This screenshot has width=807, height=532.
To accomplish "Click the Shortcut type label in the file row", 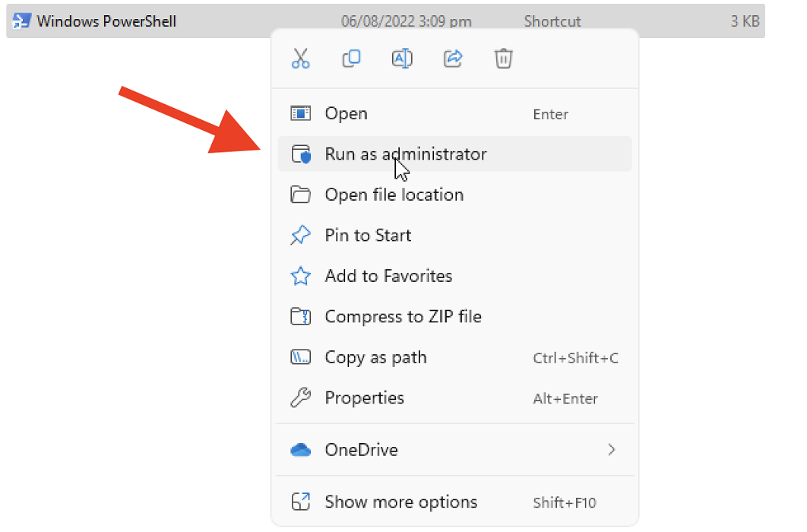I will pos(552,21).
